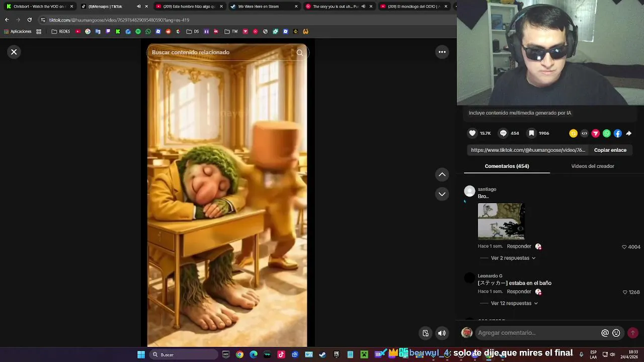The width and height of the screenshot is (644, 362).
Task: Open Epic Games launcher from the taskbar
Action: click(336, 354)
